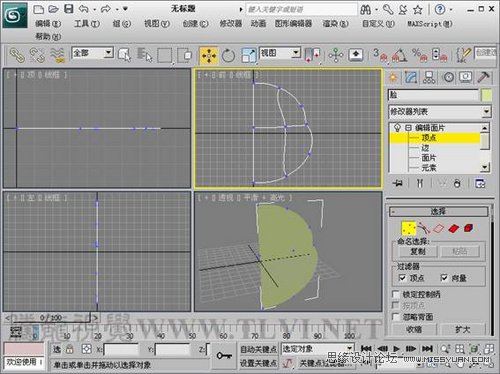Click the Select by Name icon
Viewport: 500px width, 374px height.
point(145,55)
